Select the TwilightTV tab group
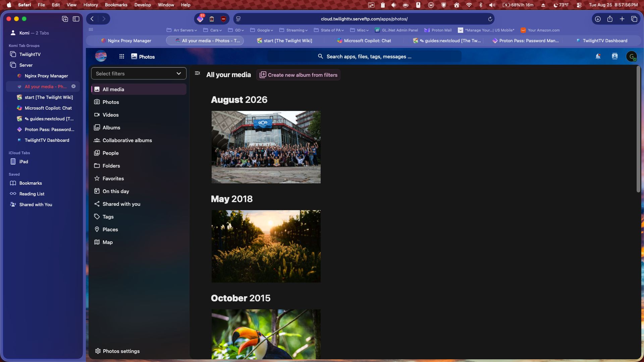 coord(43,54)
